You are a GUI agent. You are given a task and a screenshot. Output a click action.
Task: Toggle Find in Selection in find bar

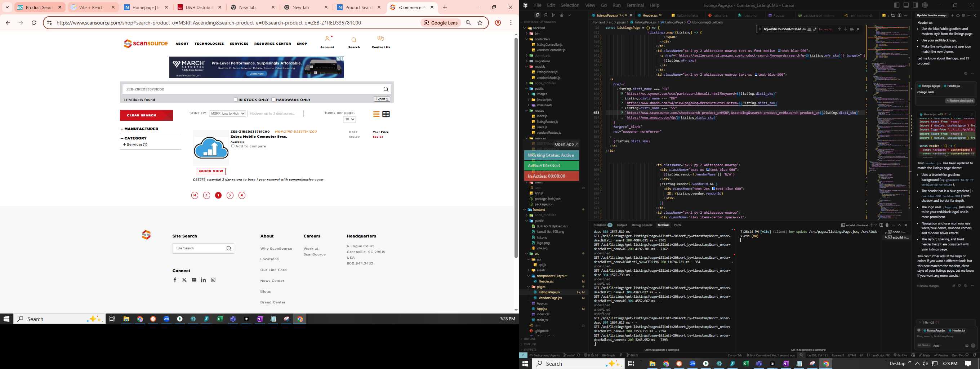[852, 29]
